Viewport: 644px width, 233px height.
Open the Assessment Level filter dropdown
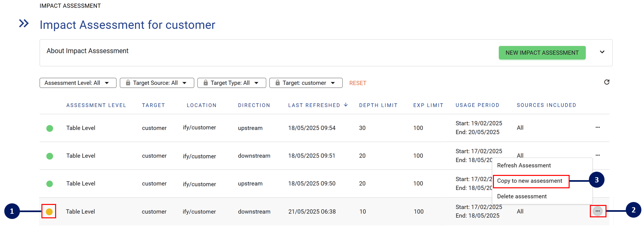tap(78, 83)
